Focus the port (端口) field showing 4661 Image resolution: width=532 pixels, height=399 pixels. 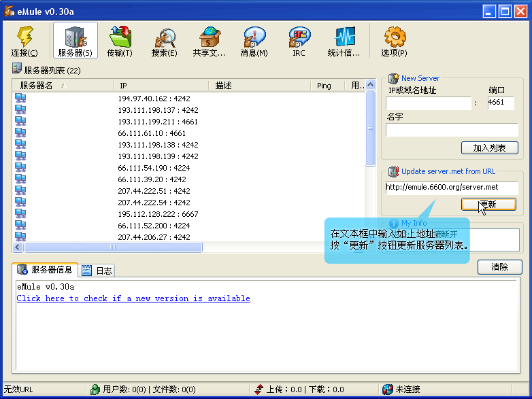501,103
